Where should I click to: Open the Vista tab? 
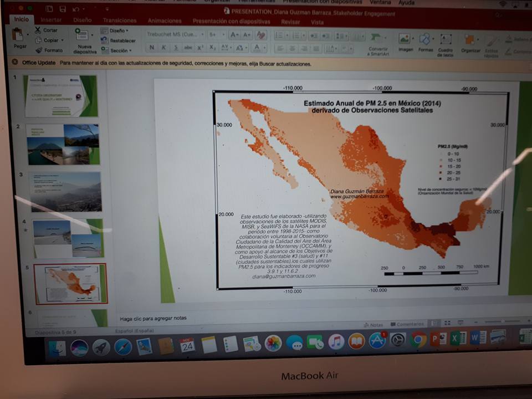tap(317, 22)
